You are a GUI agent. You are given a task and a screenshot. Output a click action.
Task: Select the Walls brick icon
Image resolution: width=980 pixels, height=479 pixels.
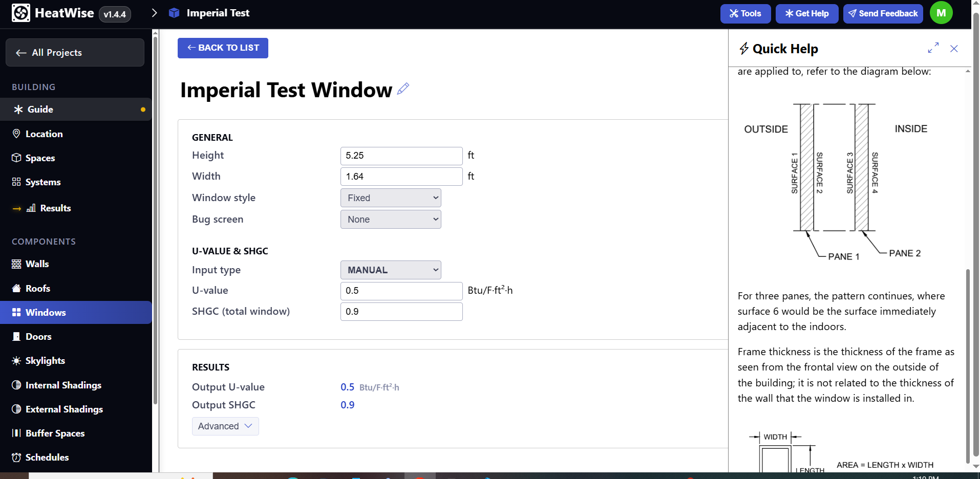(x=17, y=264)
